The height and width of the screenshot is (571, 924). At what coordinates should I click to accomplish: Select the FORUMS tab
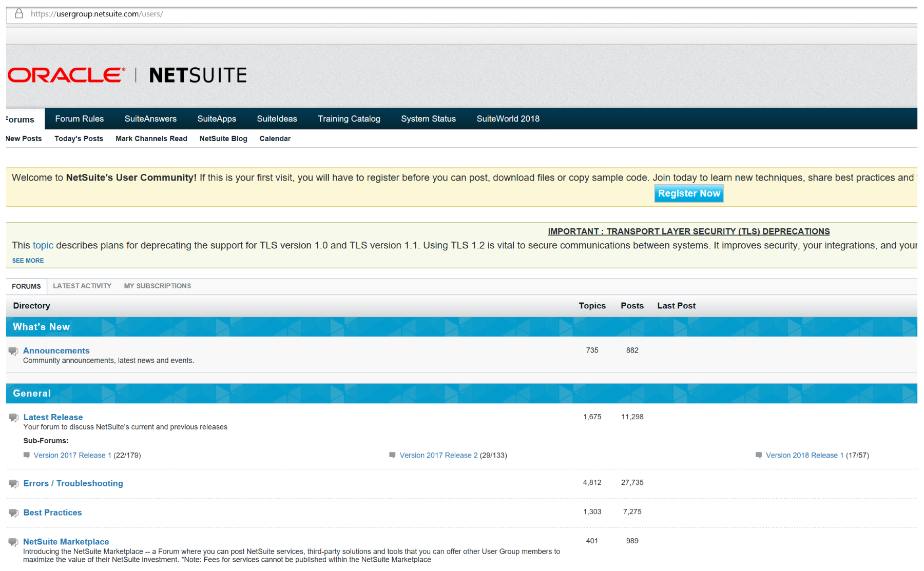tap(26, 286)
